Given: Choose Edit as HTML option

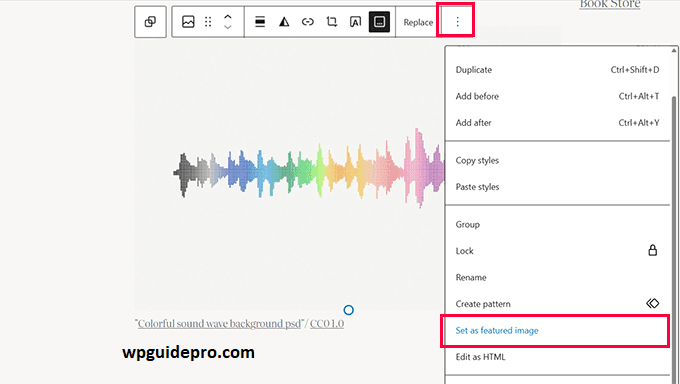Looking at the screenshot, I should tap(557, 357).
